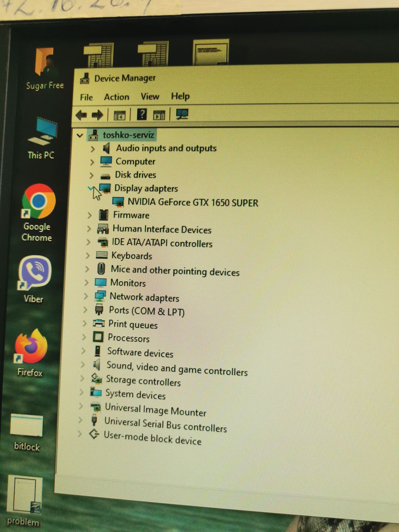Image resolution: width=399 pixels, height=532 pixels.
Task: Expand Human Interface Devices chevron
Action: 89,229
